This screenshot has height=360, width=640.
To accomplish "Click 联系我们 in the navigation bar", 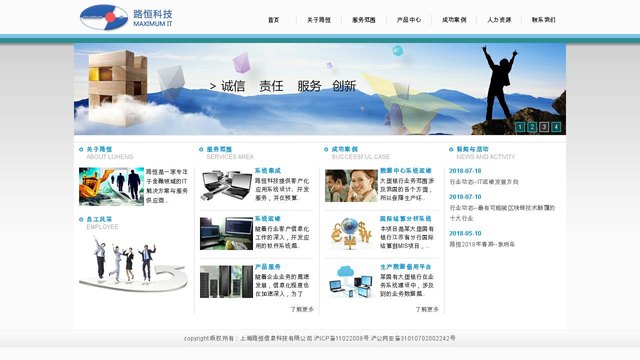I will (x=544, y=20).
